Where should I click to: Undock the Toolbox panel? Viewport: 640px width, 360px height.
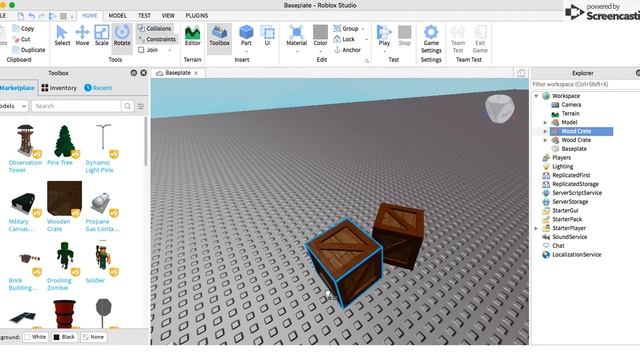pos(133,73)
